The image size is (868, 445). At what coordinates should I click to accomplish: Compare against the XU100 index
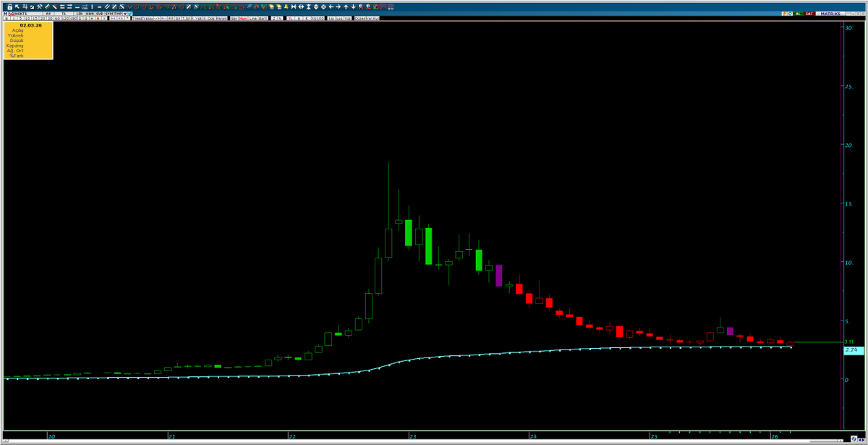[x=319, y=18]
